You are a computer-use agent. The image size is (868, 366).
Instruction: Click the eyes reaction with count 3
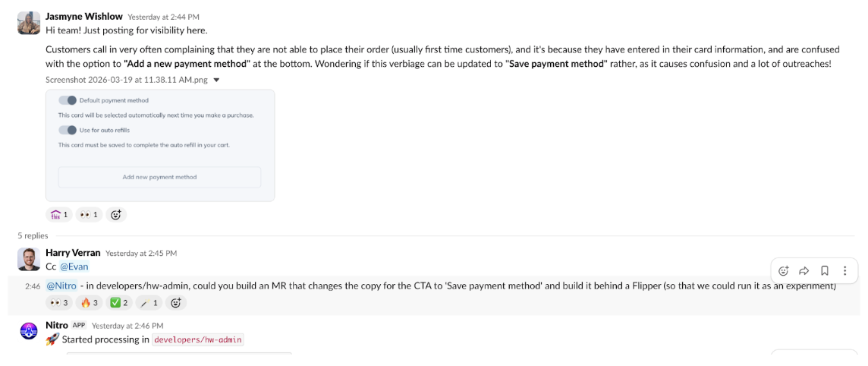pyautogui.click(x=58, y=303)
